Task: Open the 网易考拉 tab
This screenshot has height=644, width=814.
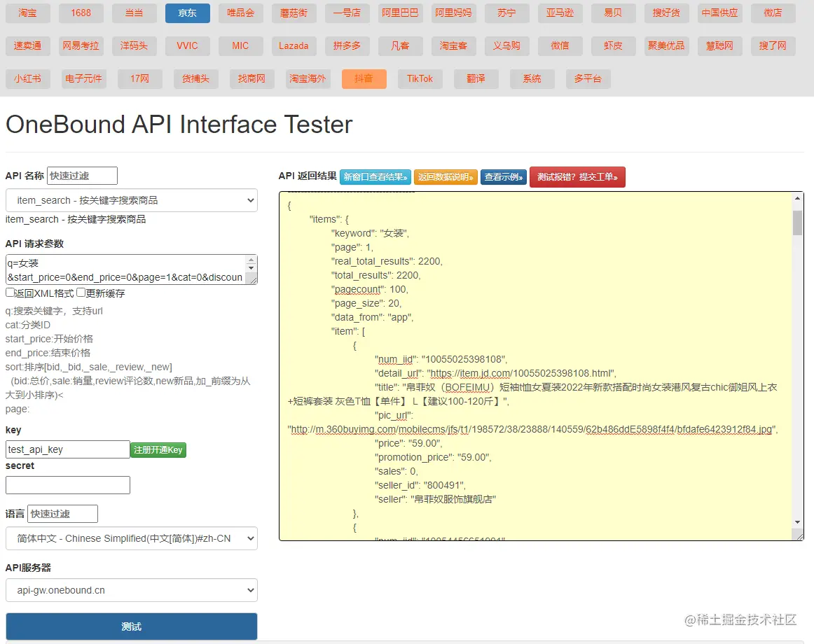Action: click(81, 45)
